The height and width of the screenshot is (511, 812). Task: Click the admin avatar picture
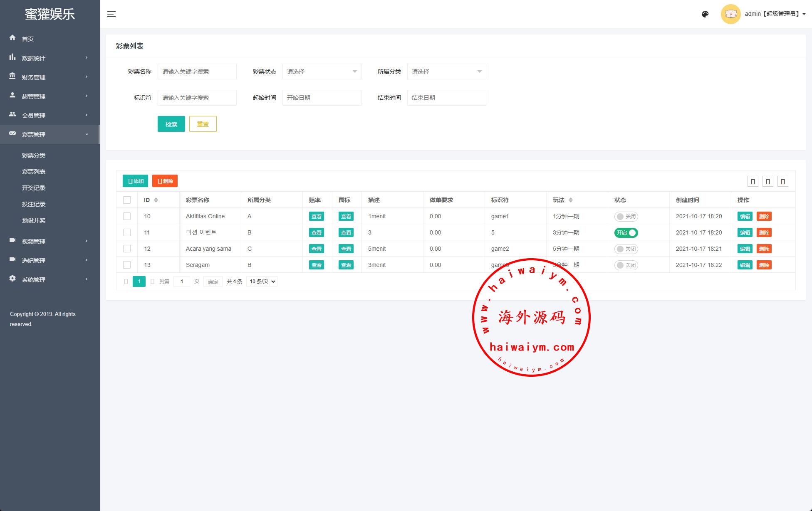pyautogui.click(x=730, y=14)
